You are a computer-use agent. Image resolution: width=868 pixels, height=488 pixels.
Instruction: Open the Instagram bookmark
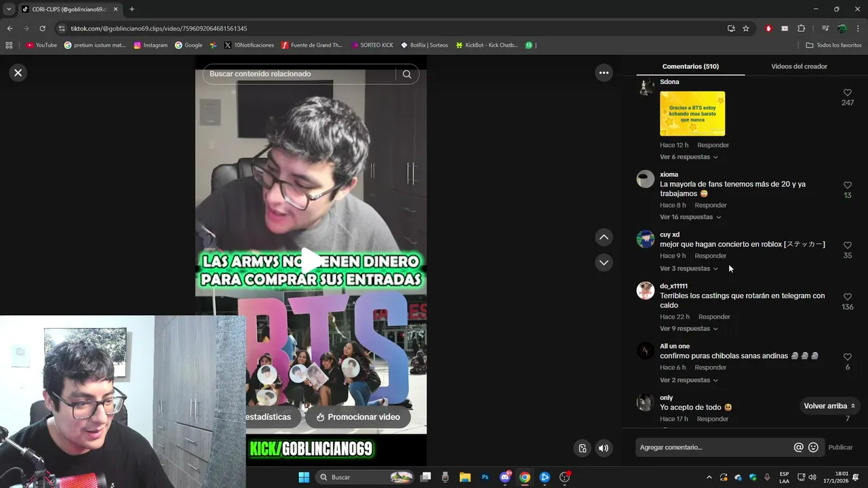(151, 45)
